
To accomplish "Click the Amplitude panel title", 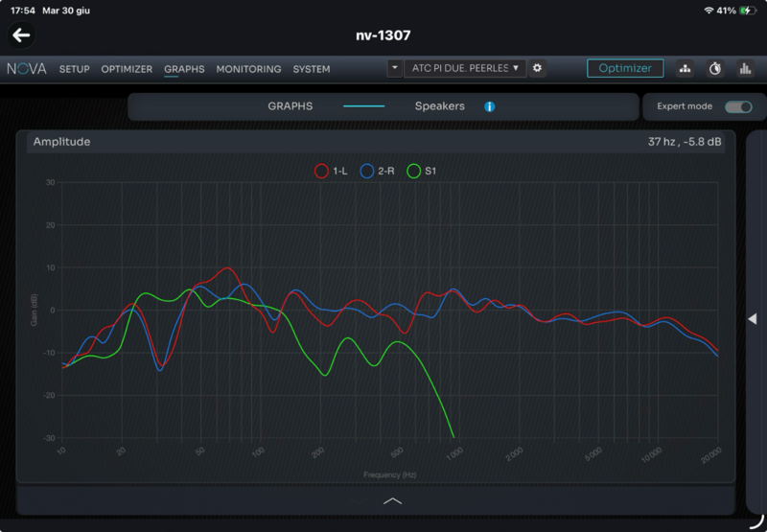I will pos(61,142).
